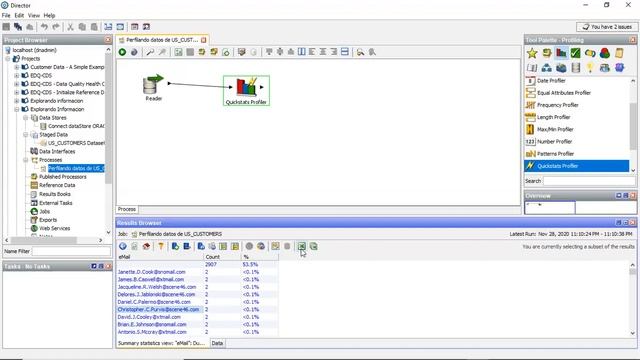Expand EDQ-CDS - Initialize Reference node

17,92
